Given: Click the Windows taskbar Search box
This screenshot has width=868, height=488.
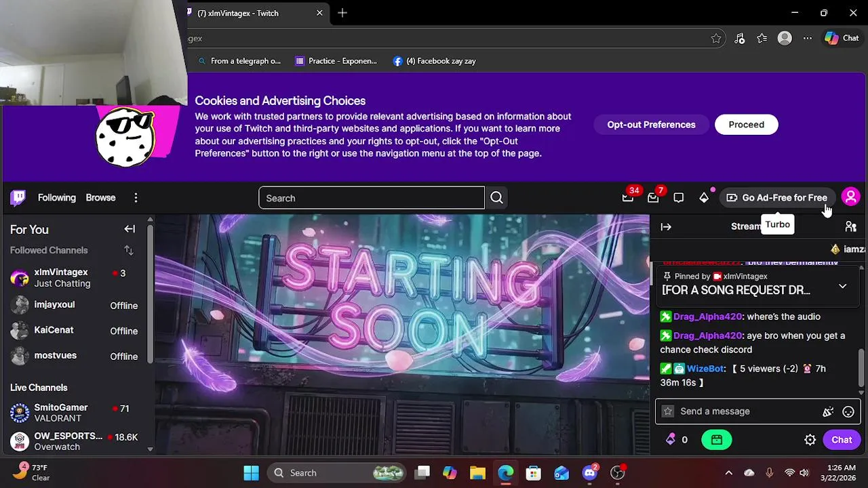Looking at the screenshot, I should click(336, 473).
